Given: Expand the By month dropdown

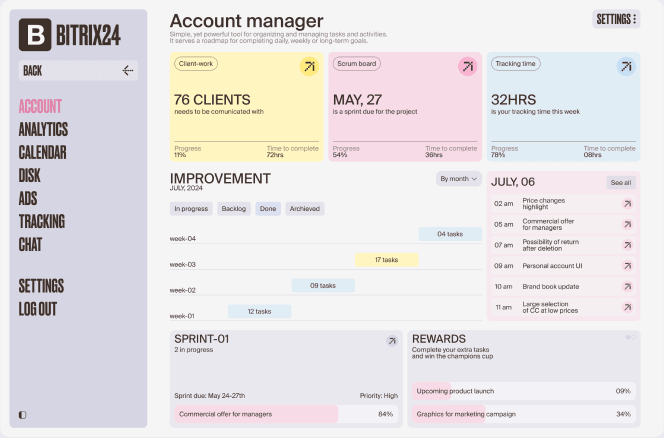Looking at the screenshot, I should [459, 179].
